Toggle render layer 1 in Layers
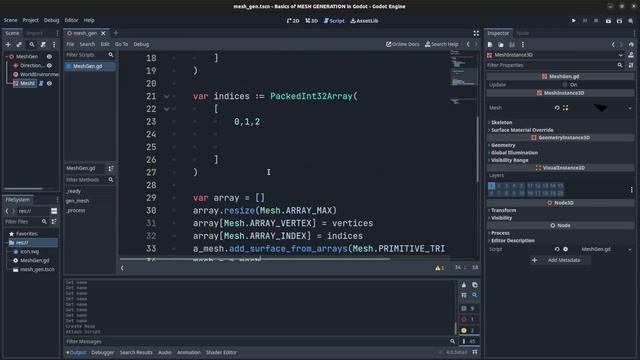Viewport: 640px width, 360px height. [x=491, y=186]
